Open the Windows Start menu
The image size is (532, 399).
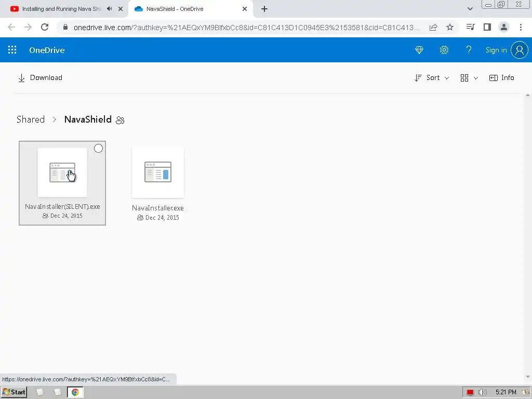[x=14, y=392]
